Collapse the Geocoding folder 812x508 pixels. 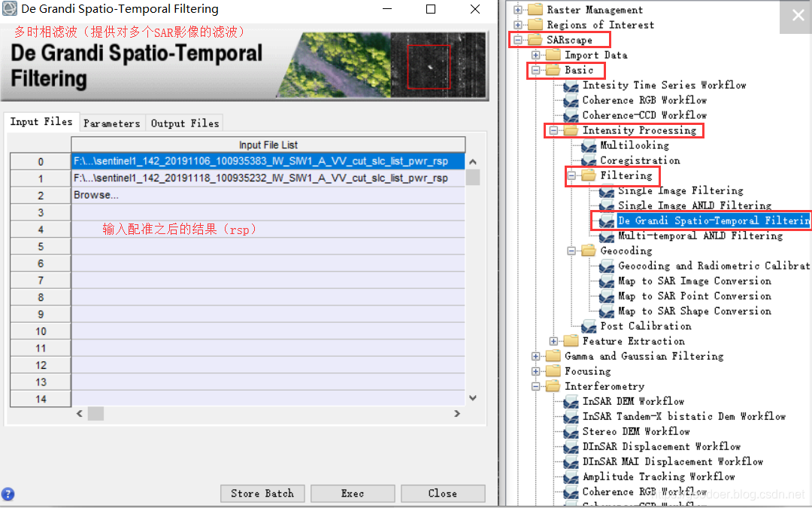pyautogui.click(x=571, y=251)
